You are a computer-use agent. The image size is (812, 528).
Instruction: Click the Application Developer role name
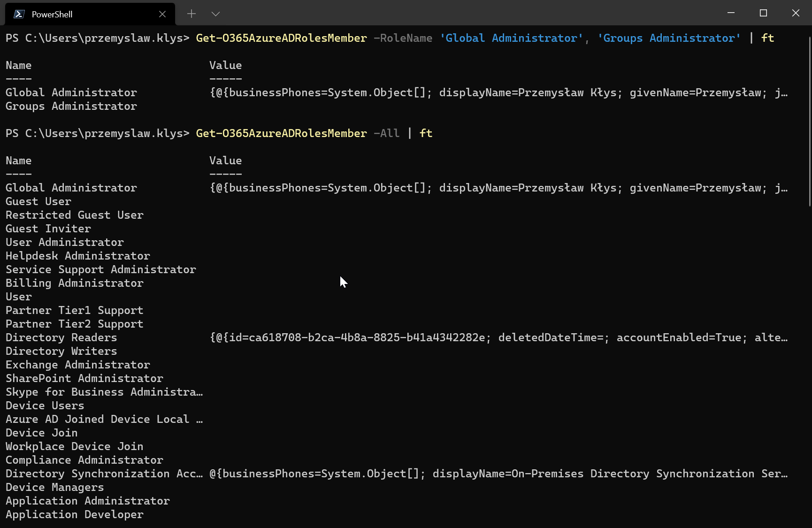(74, 514)
